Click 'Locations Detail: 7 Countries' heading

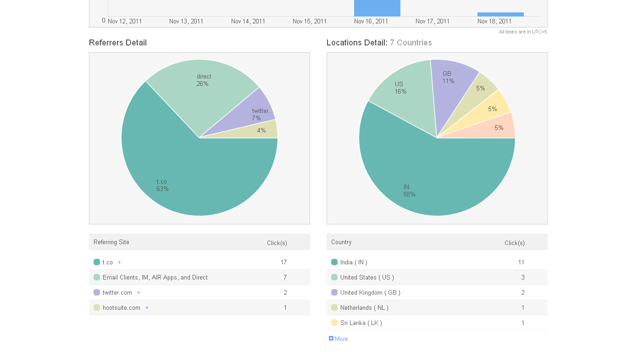pos(379,43)
